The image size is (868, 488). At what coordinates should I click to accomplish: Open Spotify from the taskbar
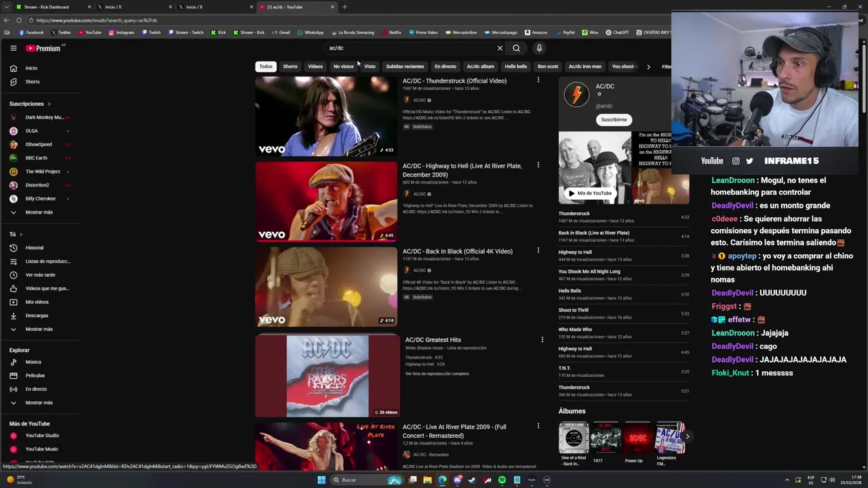502,480
